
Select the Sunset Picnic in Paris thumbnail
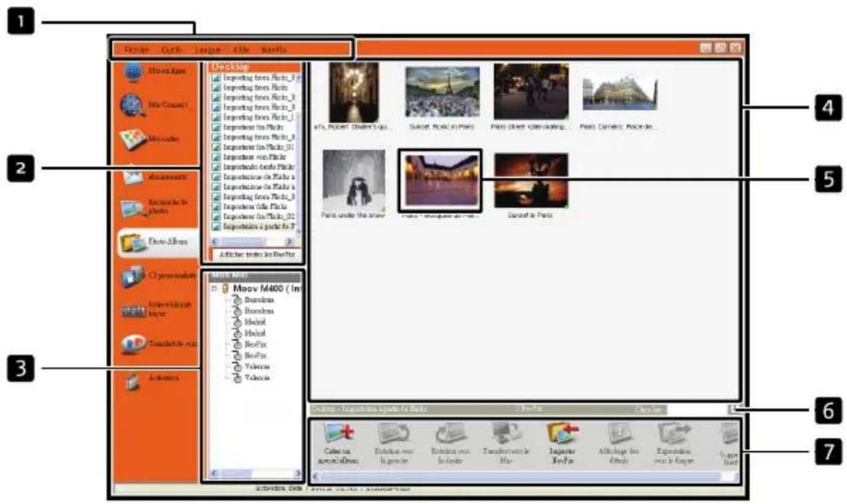click(442, 99)
